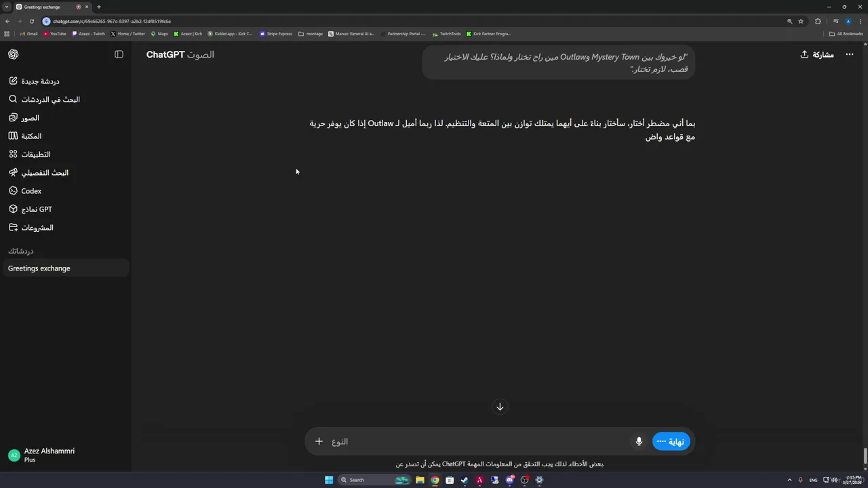
Task: Open the tab search dropdown arrow
Action: pyautogui.click(x=6, y=7)
